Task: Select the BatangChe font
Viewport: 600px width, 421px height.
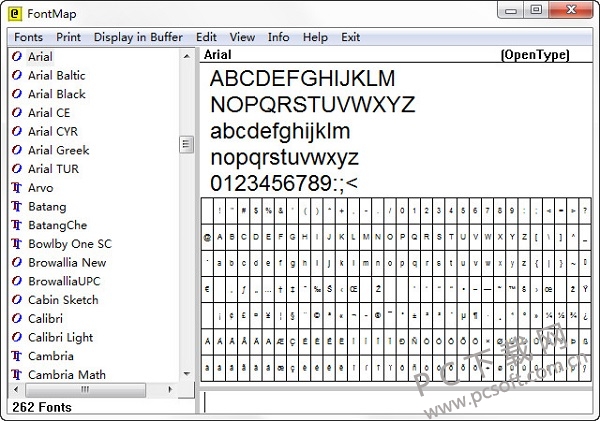Action: (57, 225)
